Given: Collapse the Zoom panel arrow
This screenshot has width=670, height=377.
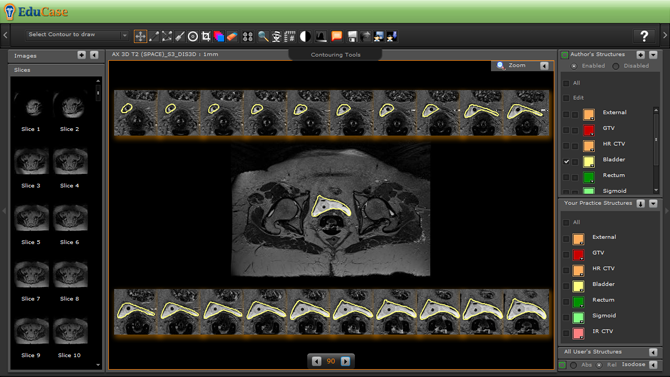Looking at the screenshot, I should click(544, 66).
